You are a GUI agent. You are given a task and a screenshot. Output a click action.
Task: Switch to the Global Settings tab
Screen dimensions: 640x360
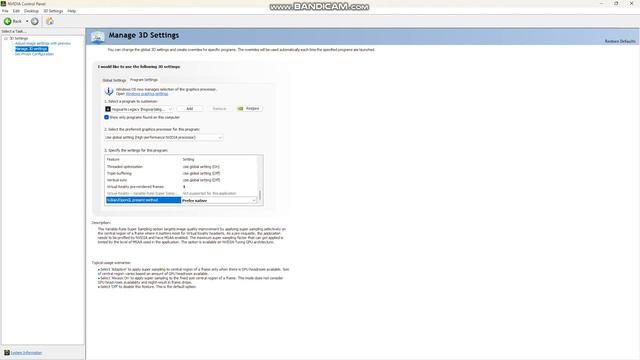click(114, 80)
